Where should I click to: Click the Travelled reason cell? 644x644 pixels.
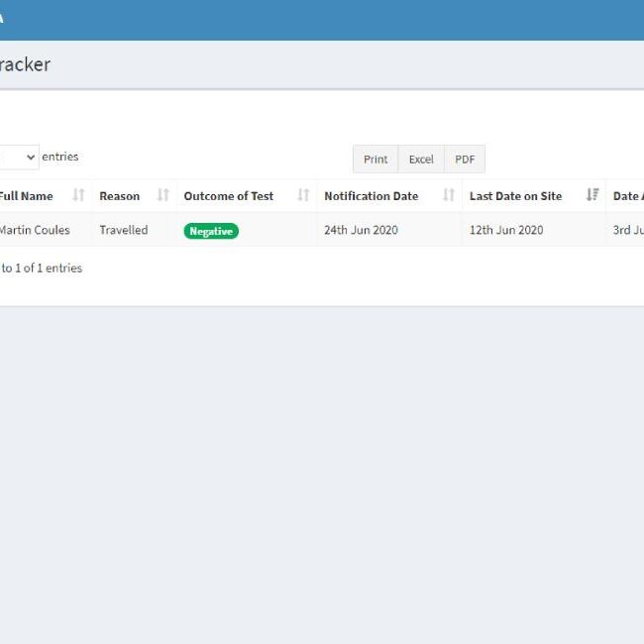pyautogui.click(x=124, y=230)
